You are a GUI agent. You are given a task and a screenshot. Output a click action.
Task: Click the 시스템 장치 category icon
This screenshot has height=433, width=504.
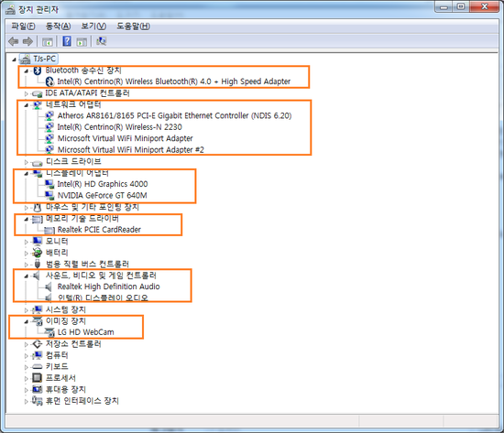38,309
